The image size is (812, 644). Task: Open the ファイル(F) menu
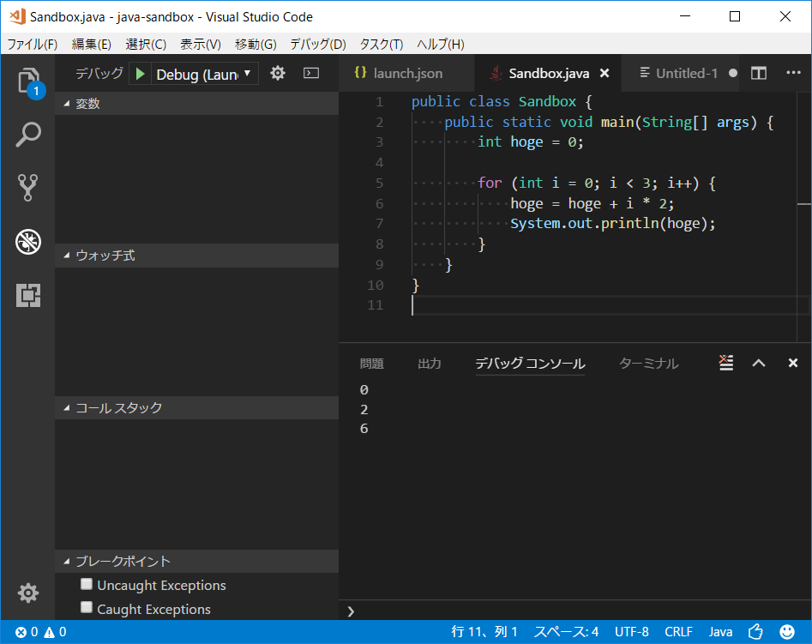(x=32, y=45)
